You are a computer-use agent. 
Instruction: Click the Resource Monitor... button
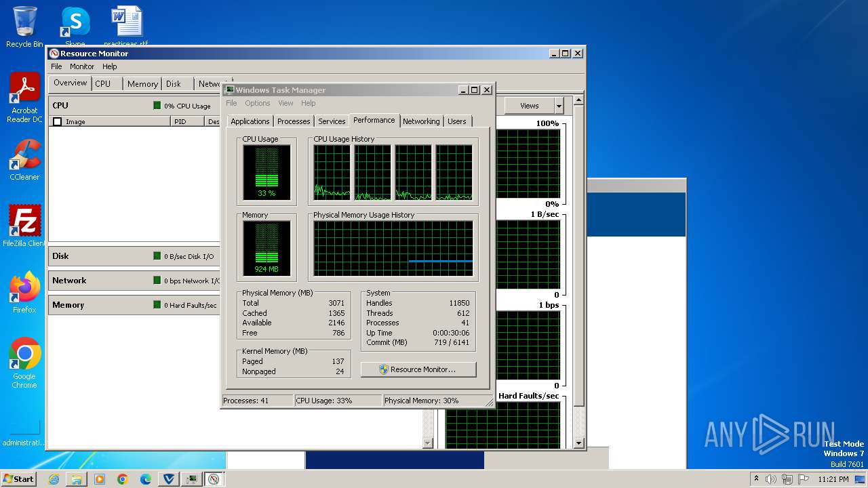[418, 369]
